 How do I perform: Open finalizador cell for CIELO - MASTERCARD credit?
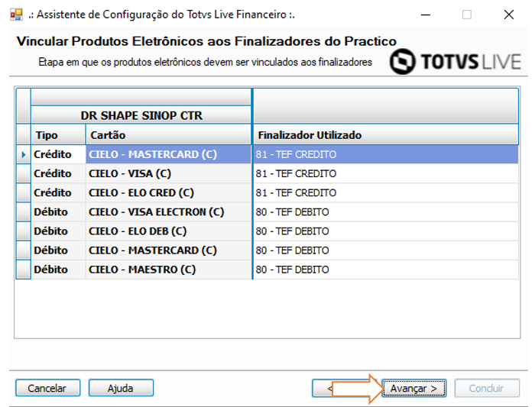[x=386, y=154]
